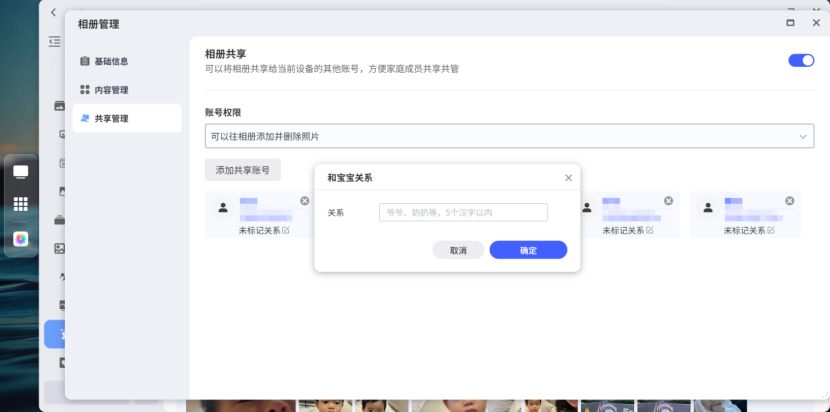Click the 内容管理 grid icon

(x=85, y=89)
